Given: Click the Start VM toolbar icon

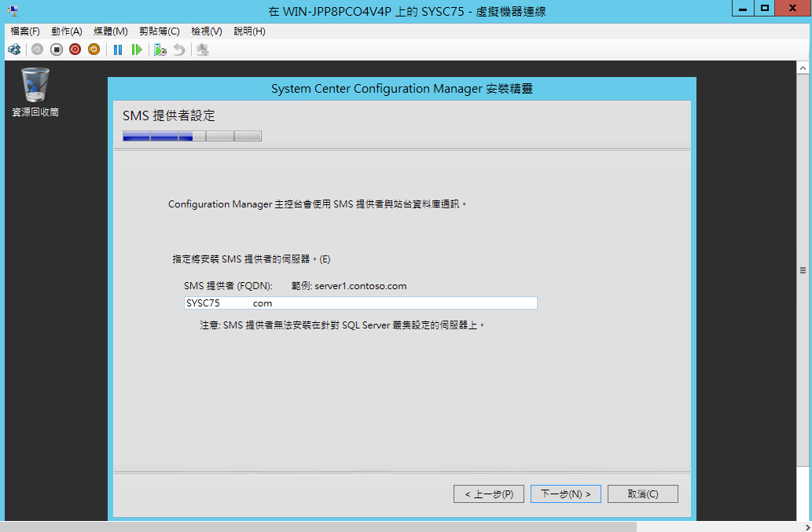Looking at the screenshot, I should click(37, 50).
